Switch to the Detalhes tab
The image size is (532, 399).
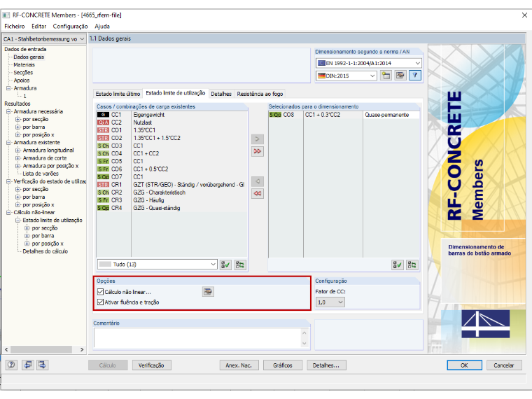click(x=221, y=94)
